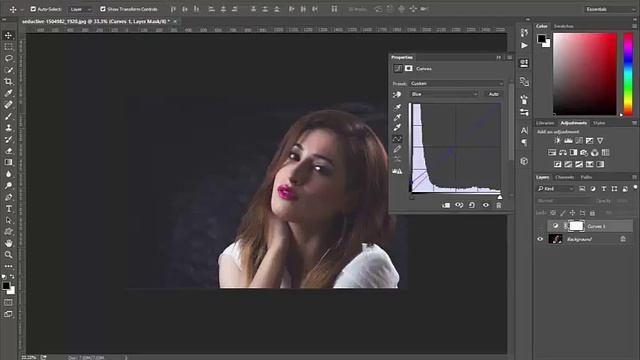640x360 pixels.
Task: Click view previous state icon in Properties
Action: pos(459,205)
